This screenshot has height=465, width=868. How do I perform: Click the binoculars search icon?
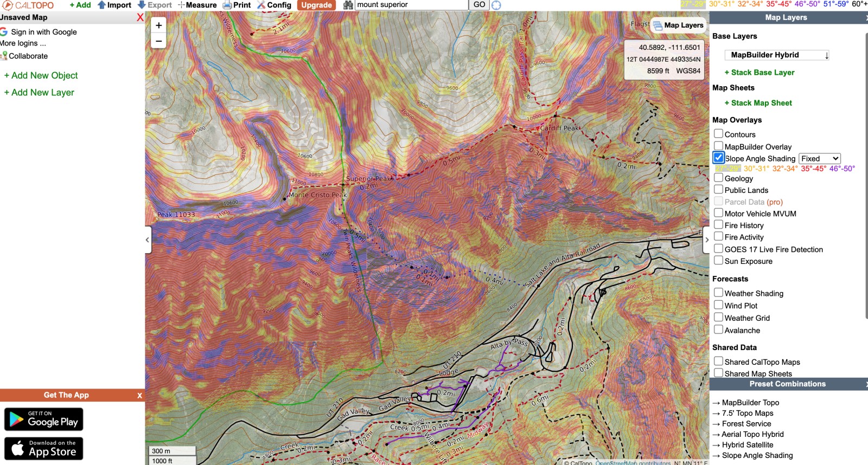[x=348, y=5]
